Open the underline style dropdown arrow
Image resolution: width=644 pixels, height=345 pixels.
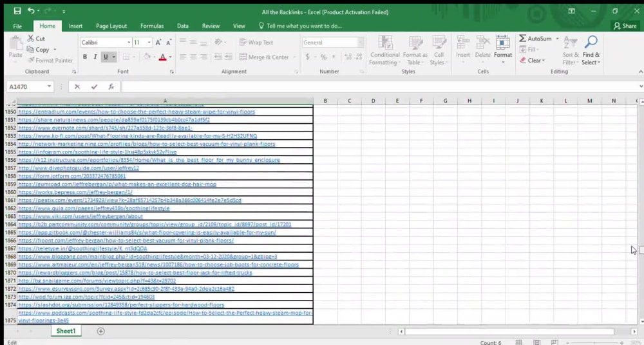tap(114, 57)
